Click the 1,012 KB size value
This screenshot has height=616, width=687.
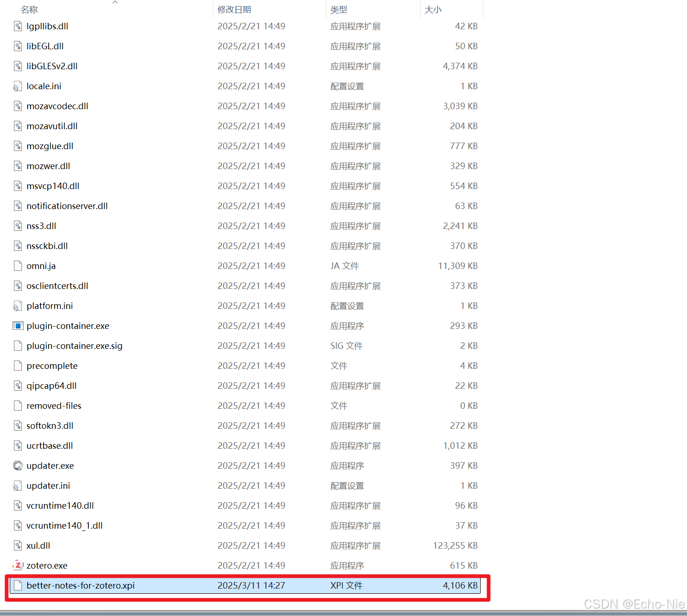[460, 446]
